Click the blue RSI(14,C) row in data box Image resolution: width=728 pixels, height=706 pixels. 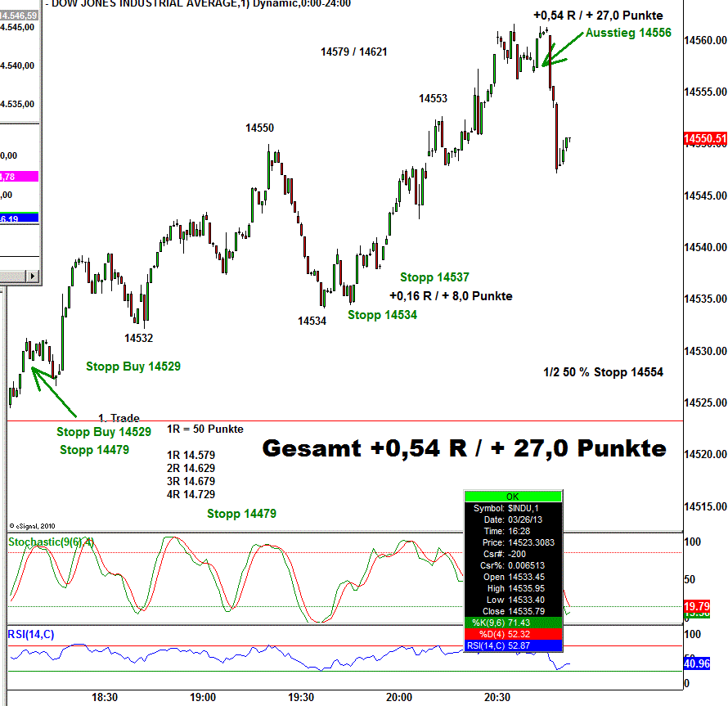coord(512,646)
